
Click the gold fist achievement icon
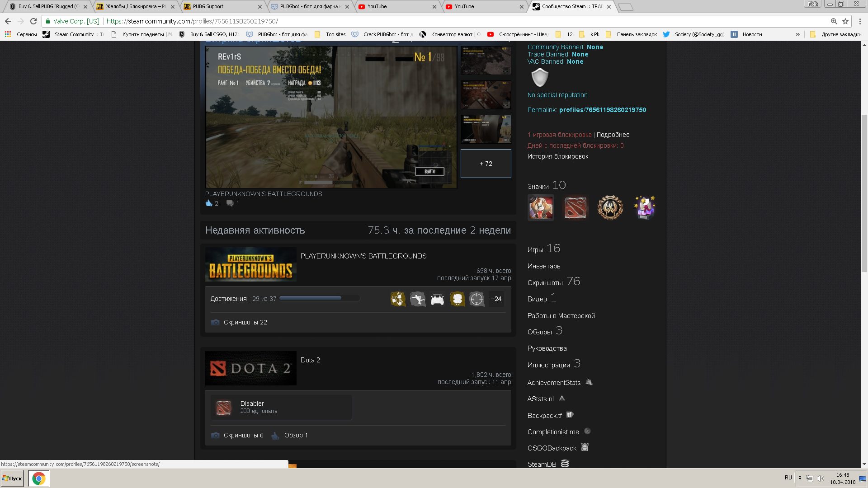(458, 299)
